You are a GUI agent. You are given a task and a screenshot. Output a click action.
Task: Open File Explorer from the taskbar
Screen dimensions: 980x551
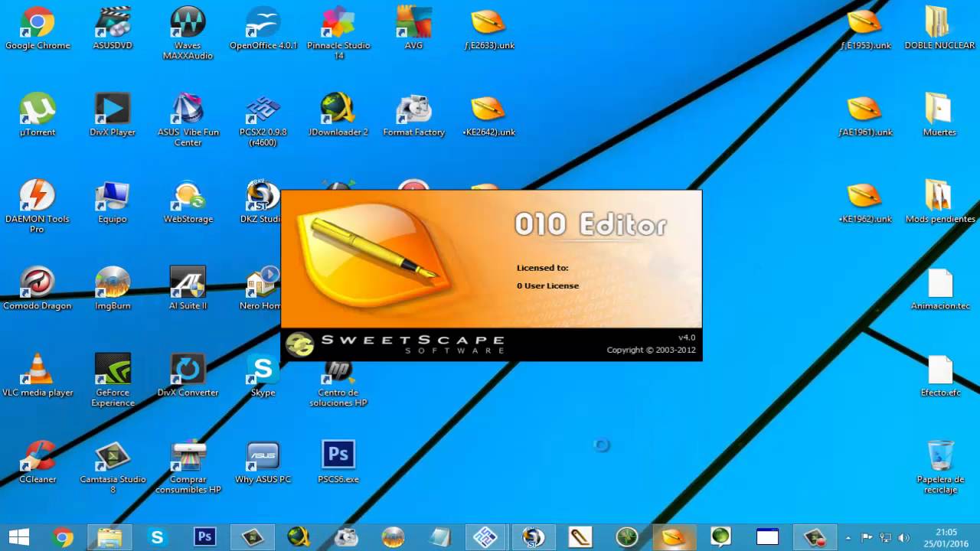click(x=109, y=537)
